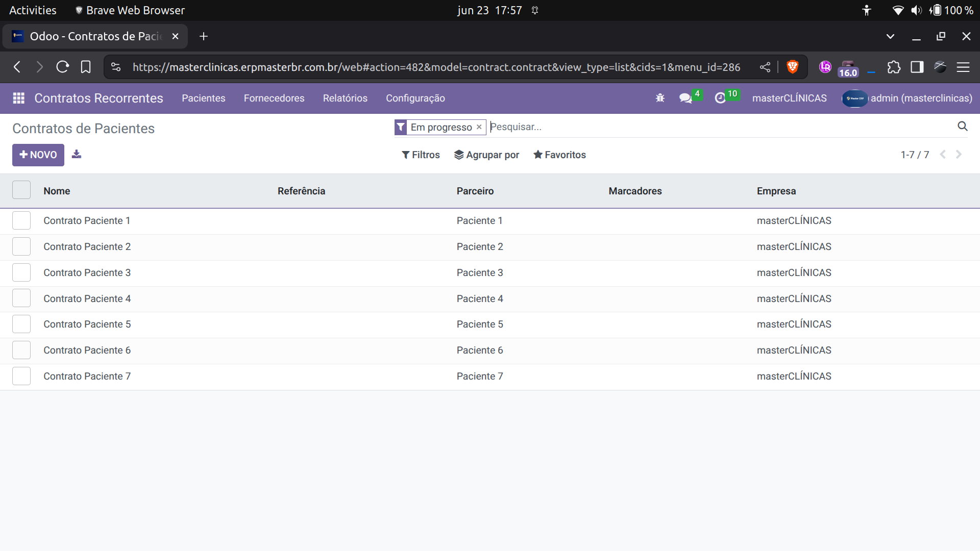
Task: Remove the Em progresso filter
Action: pyautogui.click(x=479, y=127)
